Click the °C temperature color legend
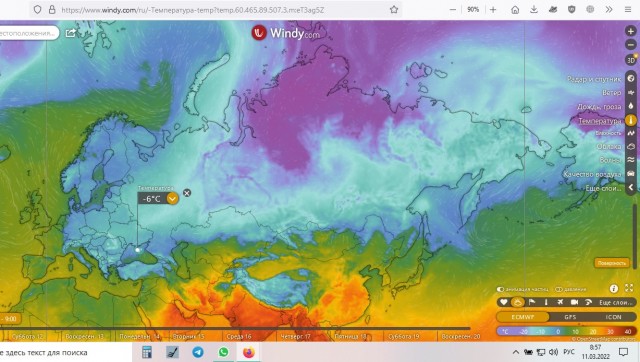 coord(566,331)
